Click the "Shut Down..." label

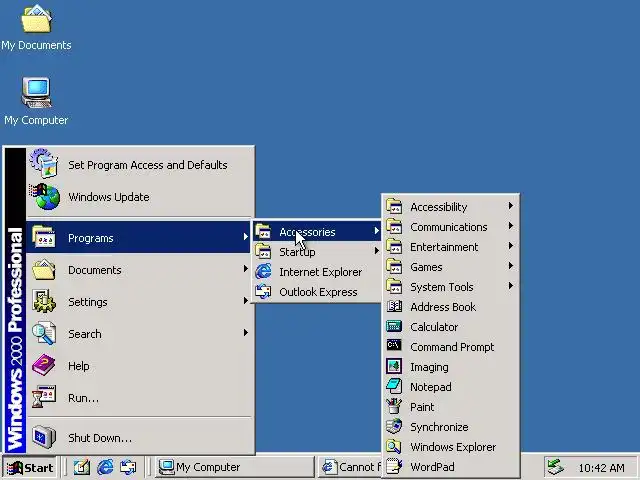pos(100,438)
